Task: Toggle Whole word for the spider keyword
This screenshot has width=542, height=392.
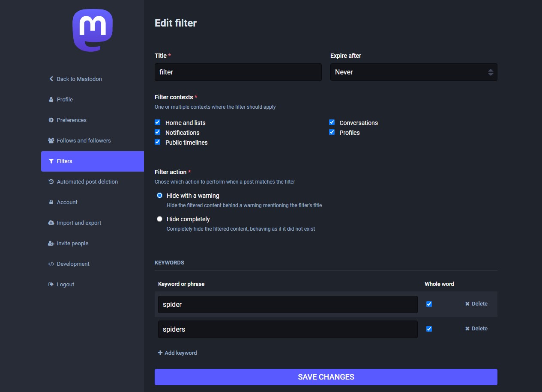Action: click(429, 304)
